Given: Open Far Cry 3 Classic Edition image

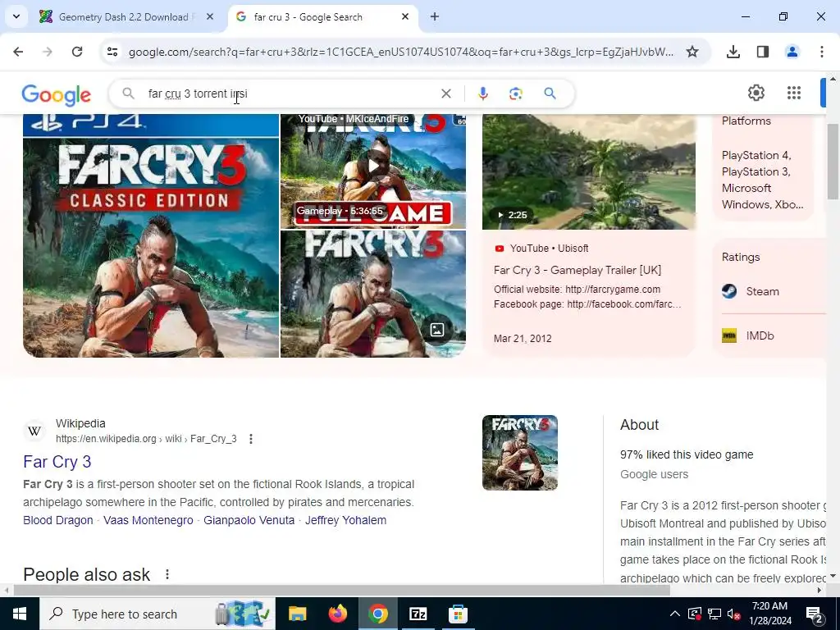Looking at the screenshot, I should (151, 235).
